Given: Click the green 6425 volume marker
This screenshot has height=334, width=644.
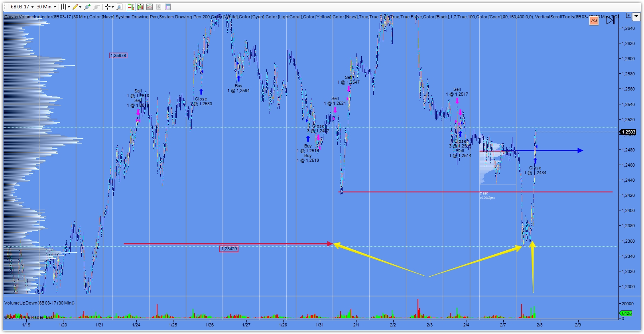Looking at the screenshot, I should point(626,313).
